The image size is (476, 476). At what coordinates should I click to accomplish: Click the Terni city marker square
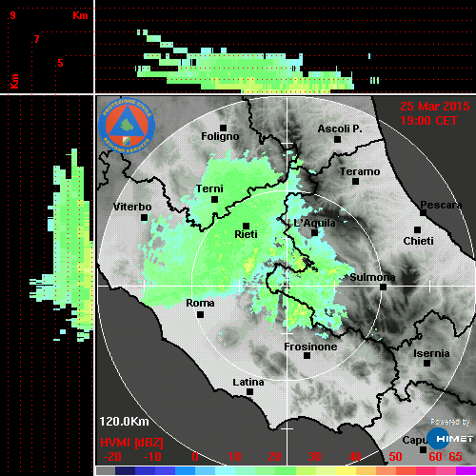[214, 200]
